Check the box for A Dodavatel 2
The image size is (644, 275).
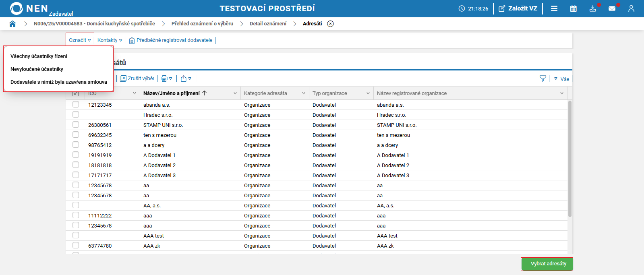coord(76,165)
